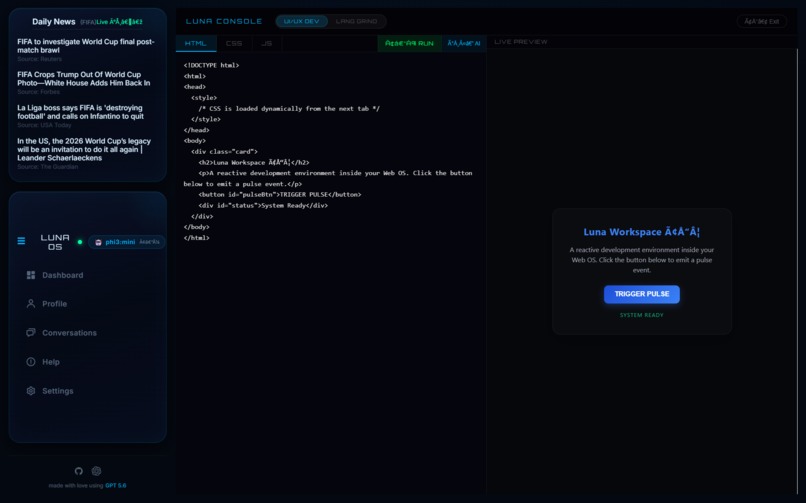The width and height of the screenshot is (806, 503).
Task: Click the closing </html> tag line
Action: click(196, 238)
